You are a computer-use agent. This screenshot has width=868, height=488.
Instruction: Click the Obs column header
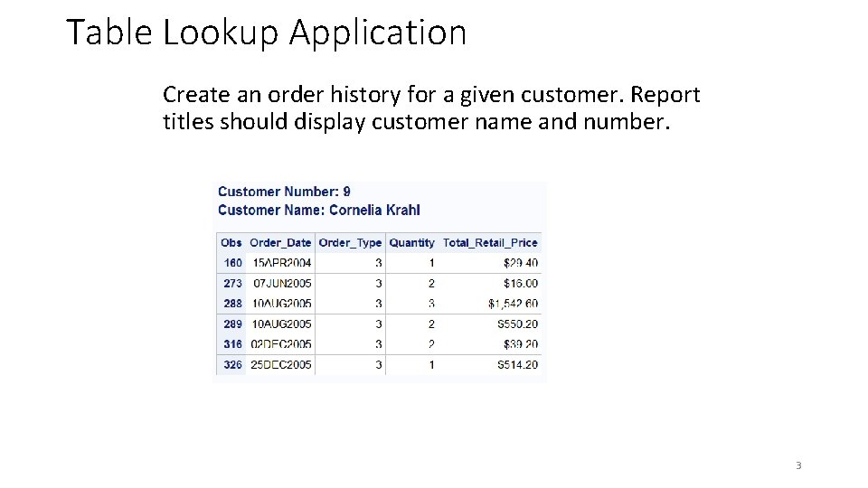[x=231, y=243]
